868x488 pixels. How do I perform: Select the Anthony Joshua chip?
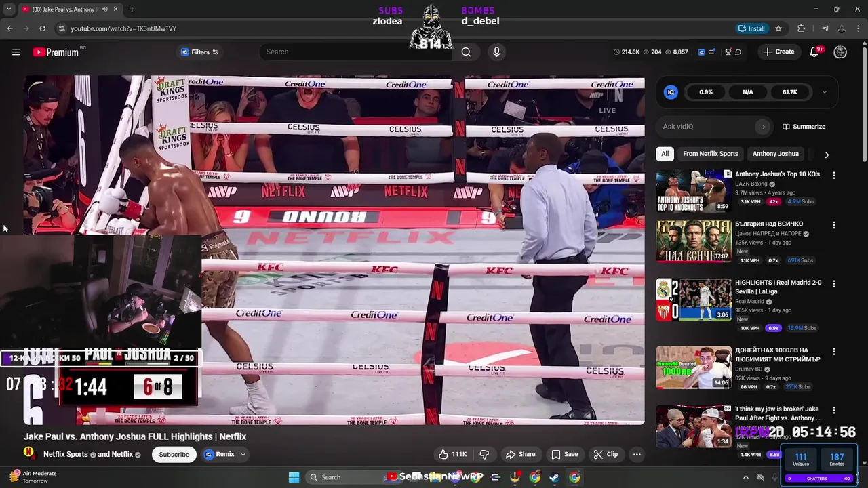[775, 154]
